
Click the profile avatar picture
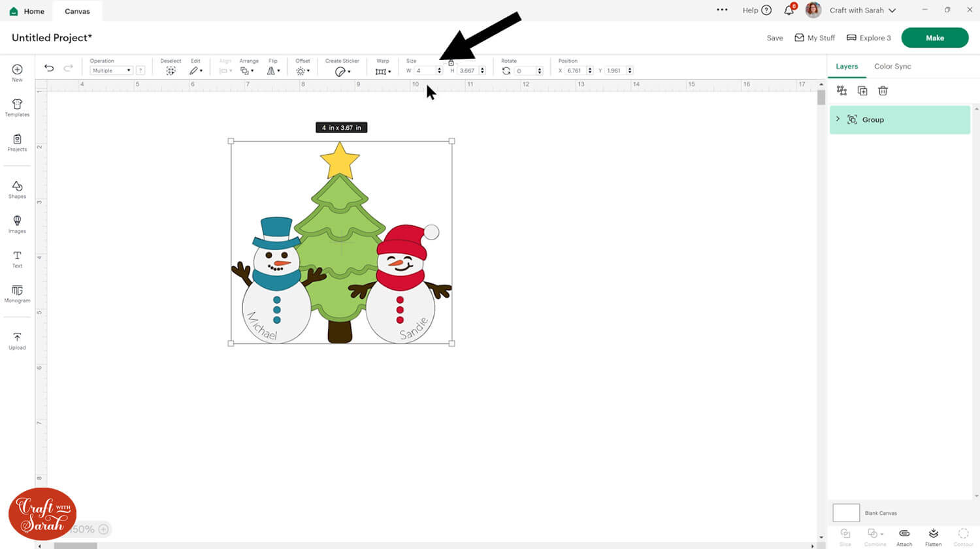pos(813,10)
